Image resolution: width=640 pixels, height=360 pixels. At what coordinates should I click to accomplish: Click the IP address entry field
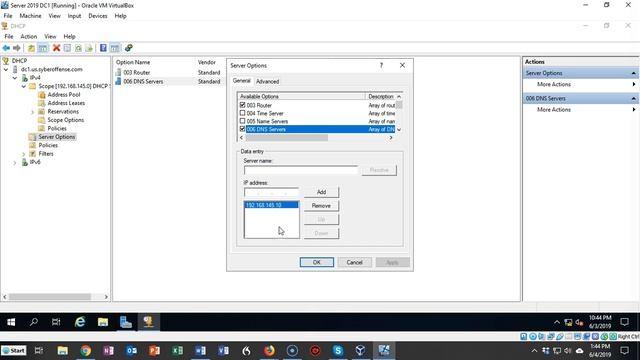coord(271,192)
